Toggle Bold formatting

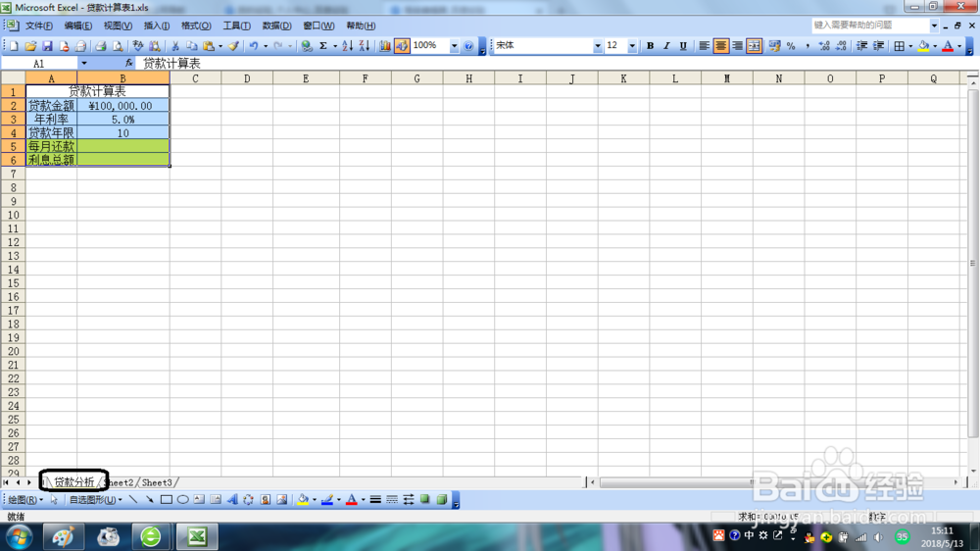pyautogui.click(x=650, y=46)
